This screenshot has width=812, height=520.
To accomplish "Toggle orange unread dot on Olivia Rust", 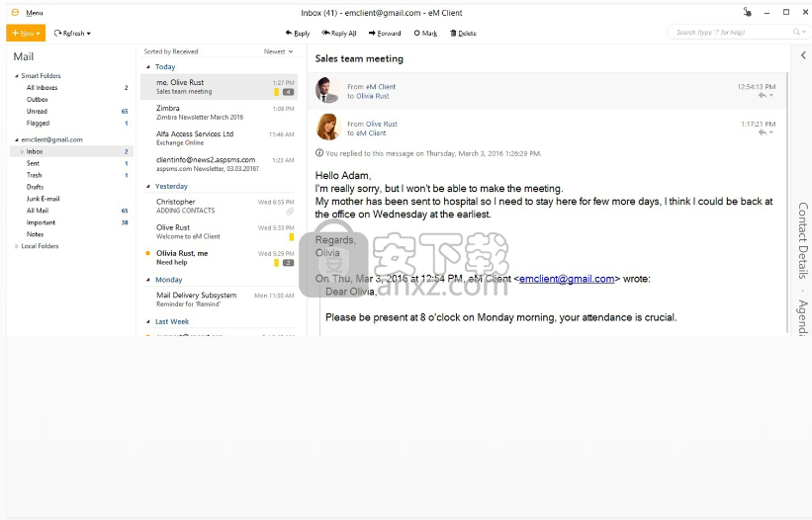I will [x=147, y=253].
